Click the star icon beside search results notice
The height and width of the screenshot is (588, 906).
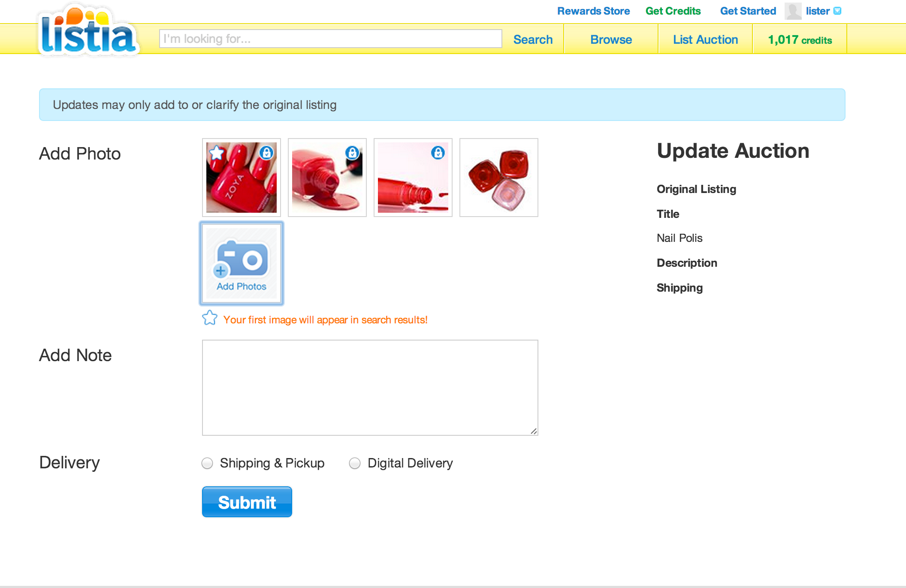pos(210,318)
